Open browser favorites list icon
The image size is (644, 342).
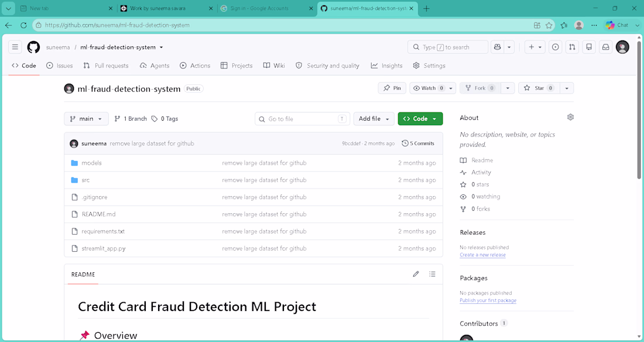(564, 25)
